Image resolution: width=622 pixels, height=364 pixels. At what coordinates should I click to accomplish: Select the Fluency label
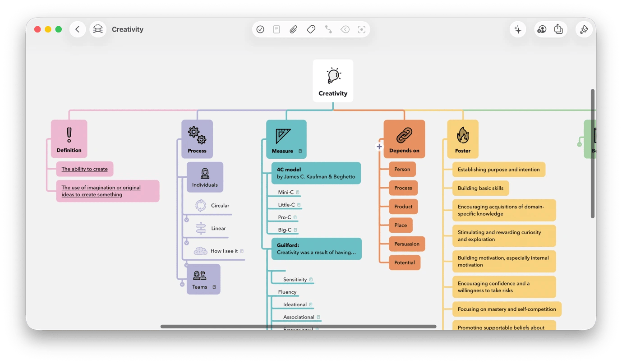[x=287, y=292]
